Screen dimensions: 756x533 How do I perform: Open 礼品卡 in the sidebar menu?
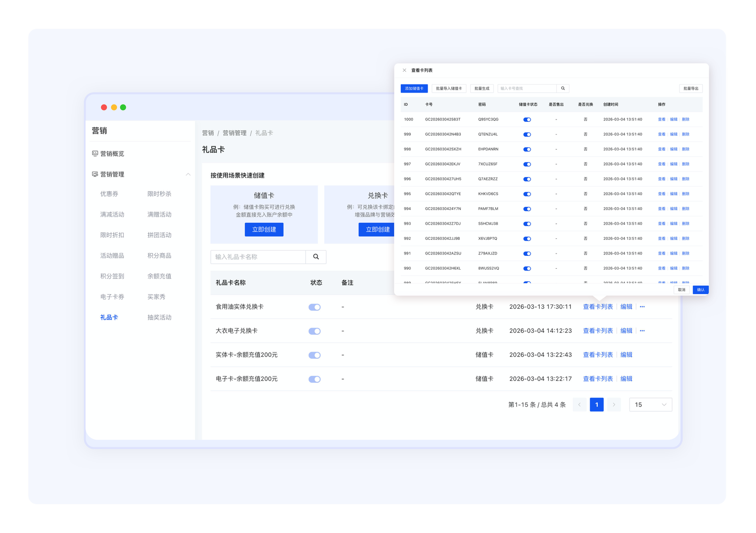click(109, 317)
